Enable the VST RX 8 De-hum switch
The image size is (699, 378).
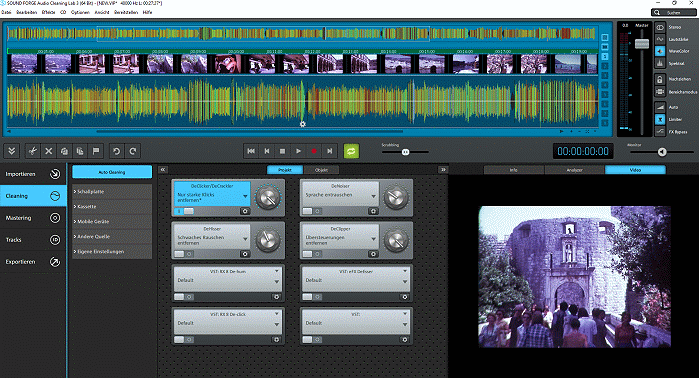click(184, 297)
